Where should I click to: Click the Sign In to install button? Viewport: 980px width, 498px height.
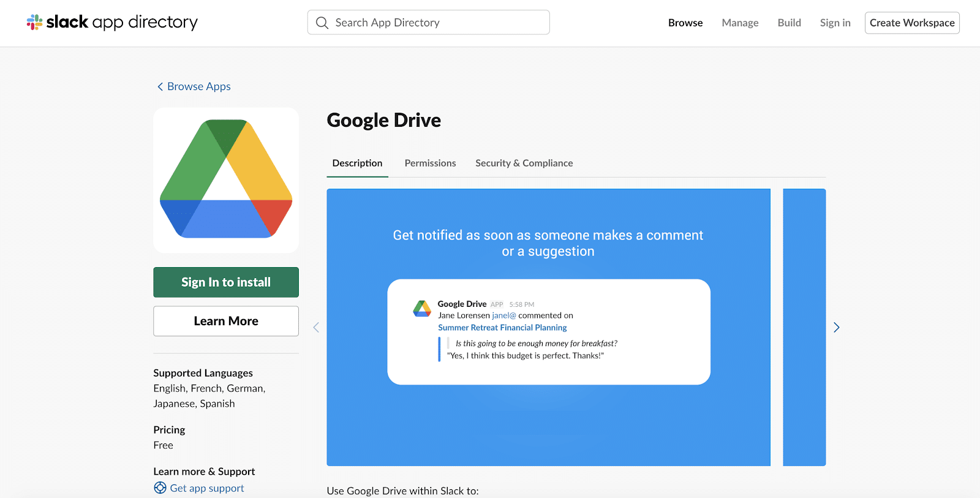tap(226, 282)
